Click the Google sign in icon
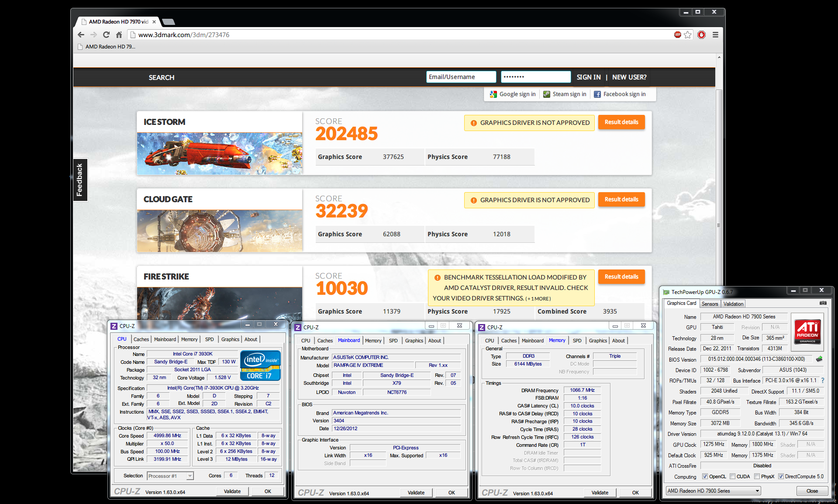838x504 pixels. tap(493, 94)
